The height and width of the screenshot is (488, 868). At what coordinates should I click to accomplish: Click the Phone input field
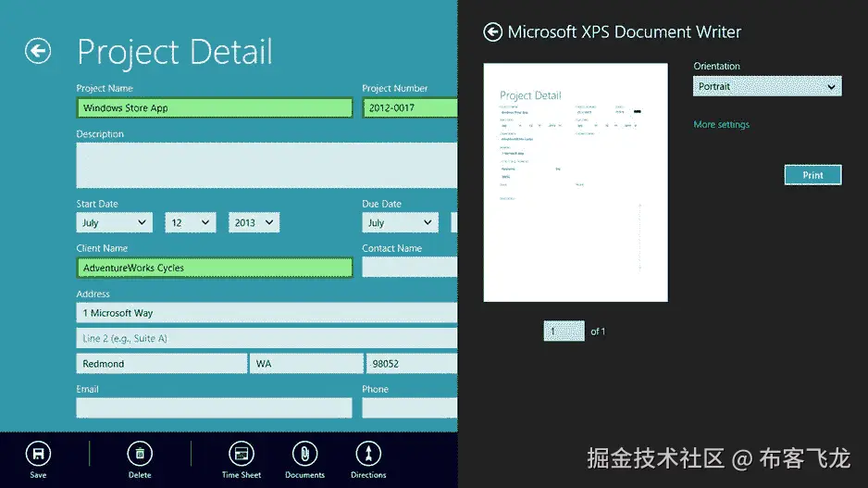[x=410, y=408]
